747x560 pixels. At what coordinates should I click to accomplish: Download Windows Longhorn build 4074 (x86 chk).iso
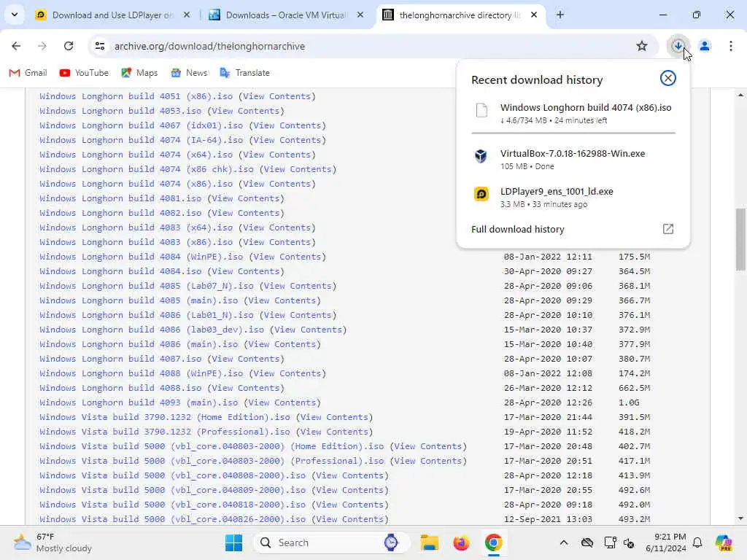tap(147, 169)
